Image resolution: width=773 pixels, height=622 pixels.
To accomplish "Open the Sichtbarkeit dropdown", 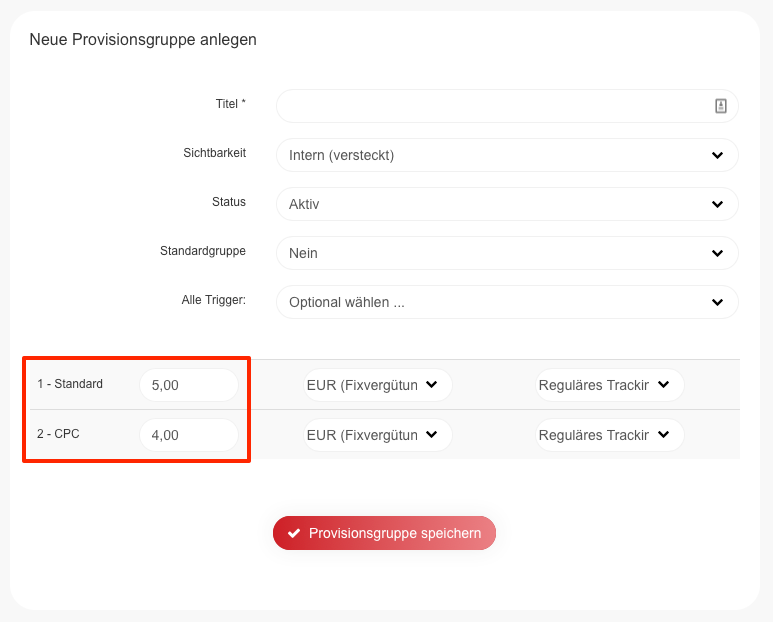I will pos(507,155).
